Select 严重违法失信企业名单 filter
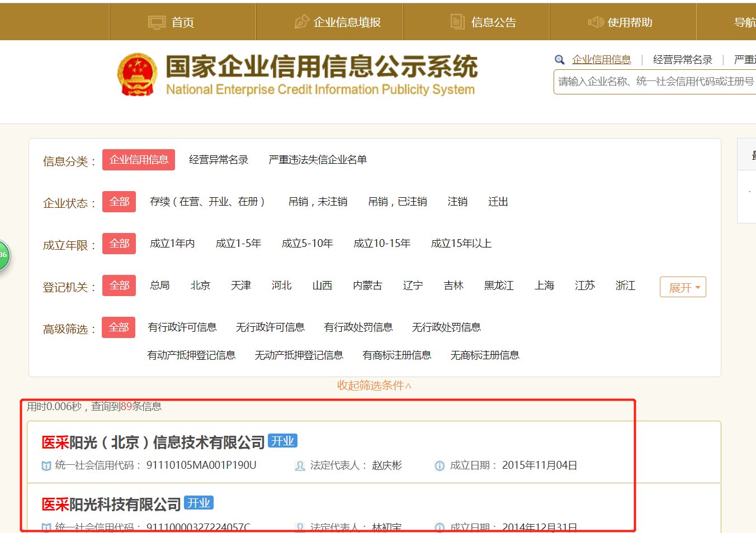756x533 pixels. pos(318,160)
